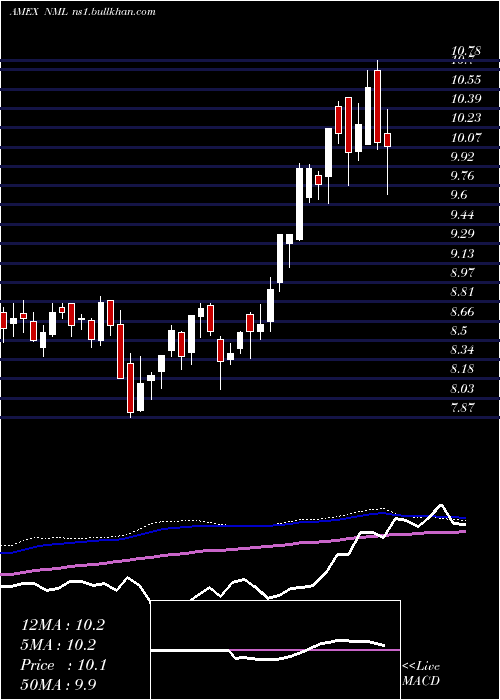Click the 10.23 price axis label
The width and height of the screenshot is (500, 700).
click(466, 118)
